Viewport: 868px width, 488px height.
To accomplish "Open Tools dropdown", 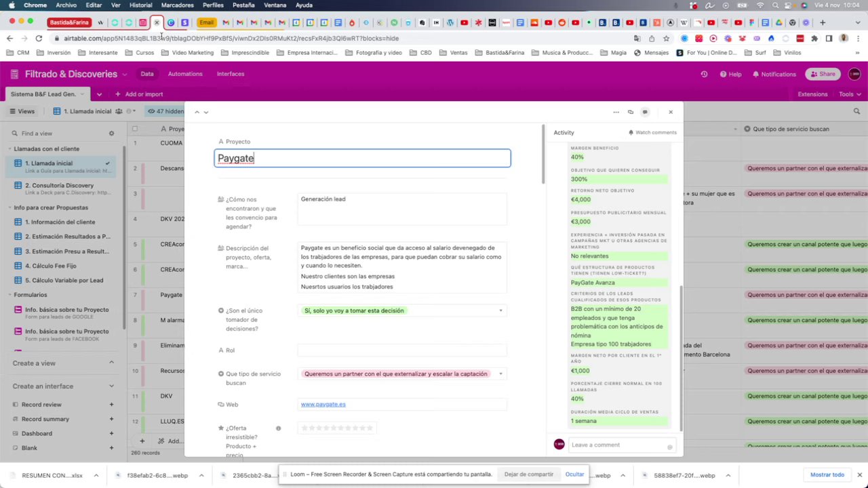I will pos(850,94).
